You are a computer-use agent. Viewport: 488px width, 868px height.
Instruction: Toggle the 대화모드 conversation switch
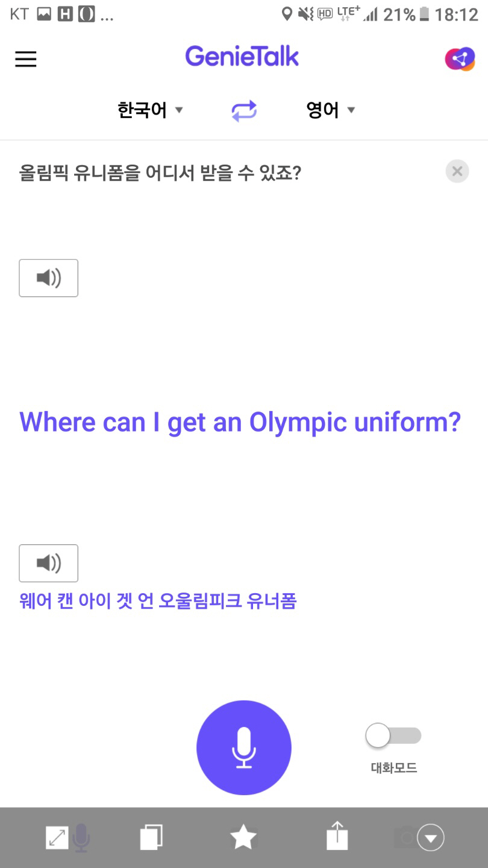point(393,736)
